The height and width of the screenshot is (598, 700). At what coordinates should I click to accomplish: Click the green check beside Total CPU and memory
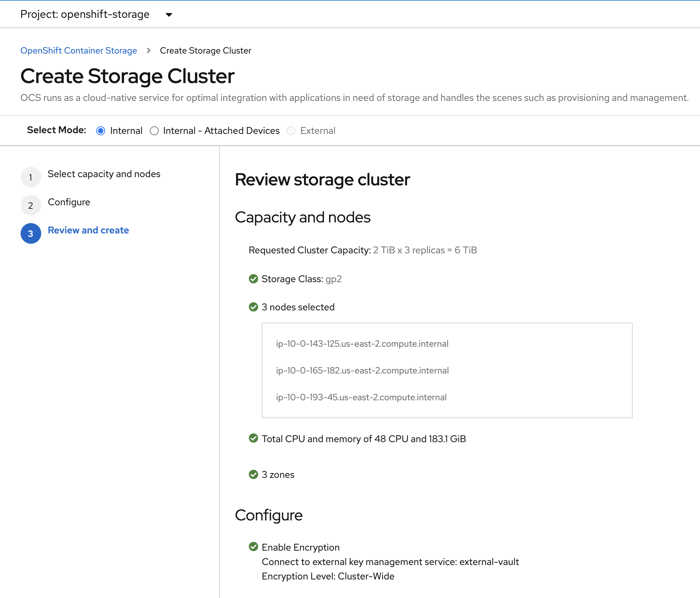tap(253, 438)
